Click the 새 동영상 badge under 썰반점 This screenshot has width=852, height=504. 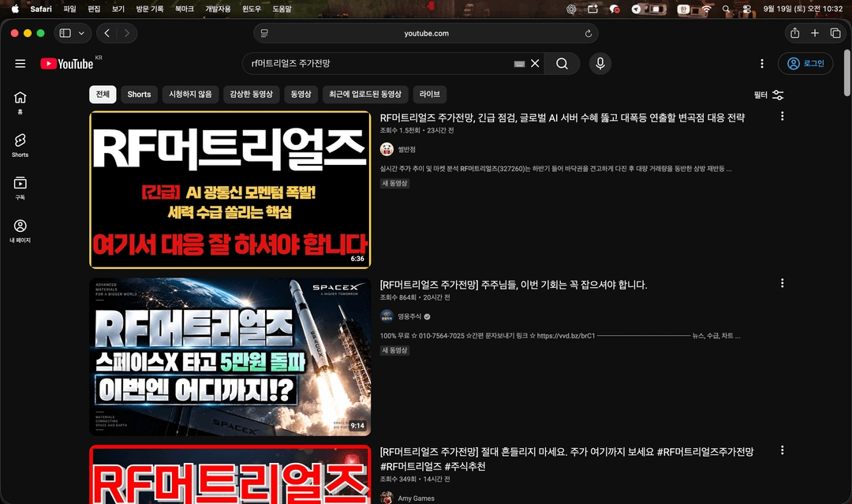[395, 183]
